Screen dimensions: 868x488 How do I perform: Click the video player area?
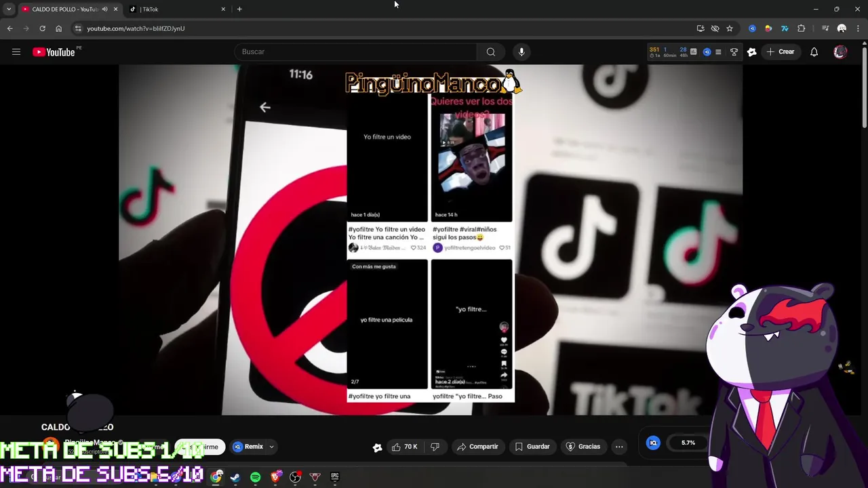pyautogui.click(x=431, y=239)
